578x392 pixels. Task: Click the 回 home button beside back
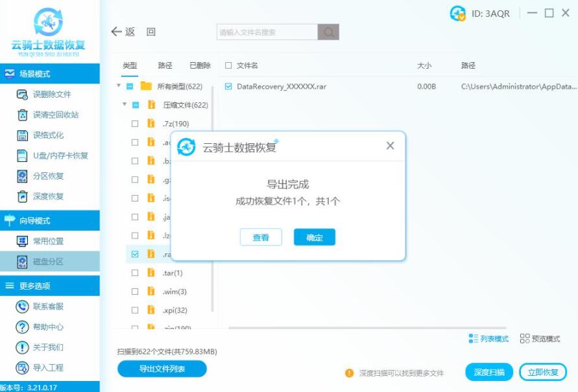coord(151,32)
